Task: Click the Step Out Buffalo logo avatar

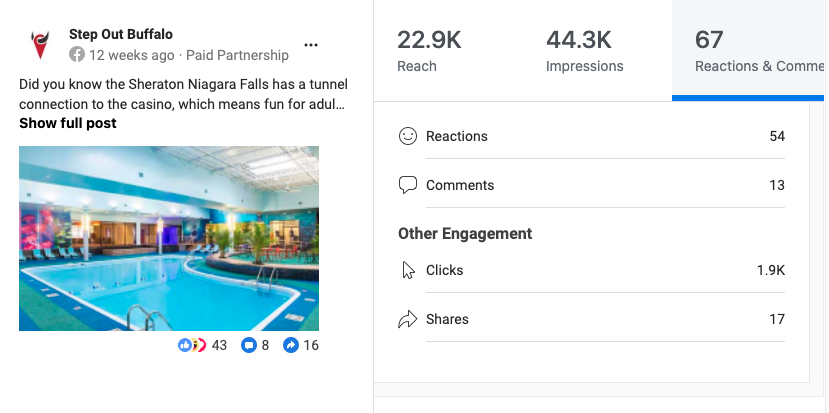Action: 40,45
